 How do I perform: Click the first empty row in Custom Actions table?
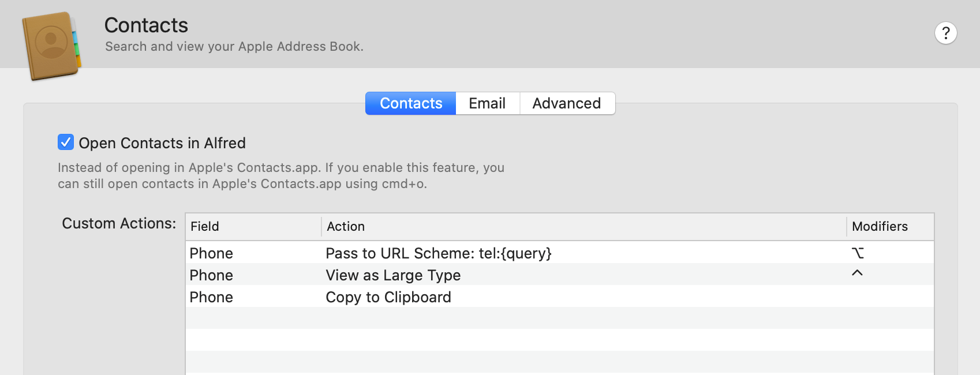click(x=559, y=318)
